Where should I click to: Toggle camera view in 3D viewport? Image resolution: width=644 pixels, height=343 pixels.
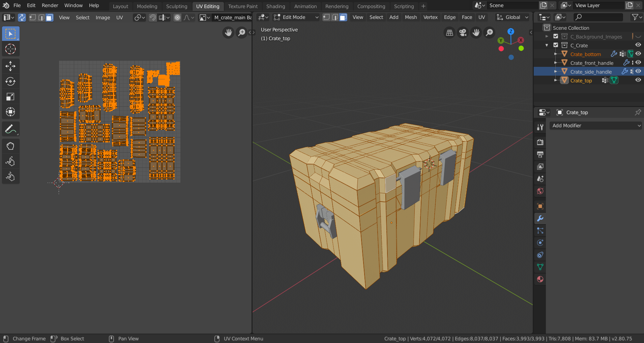click(x=463, y=33)
